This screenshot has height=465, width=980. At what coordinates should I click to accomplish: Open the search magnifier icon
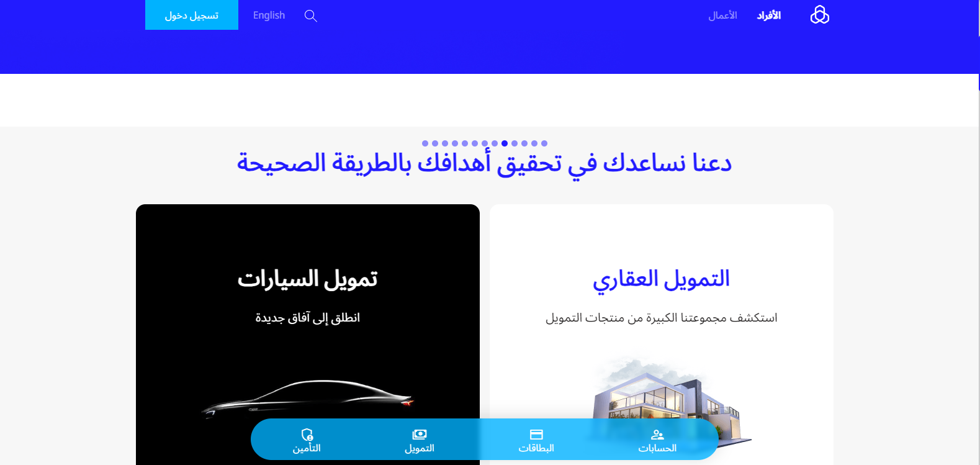click(311, 16)
